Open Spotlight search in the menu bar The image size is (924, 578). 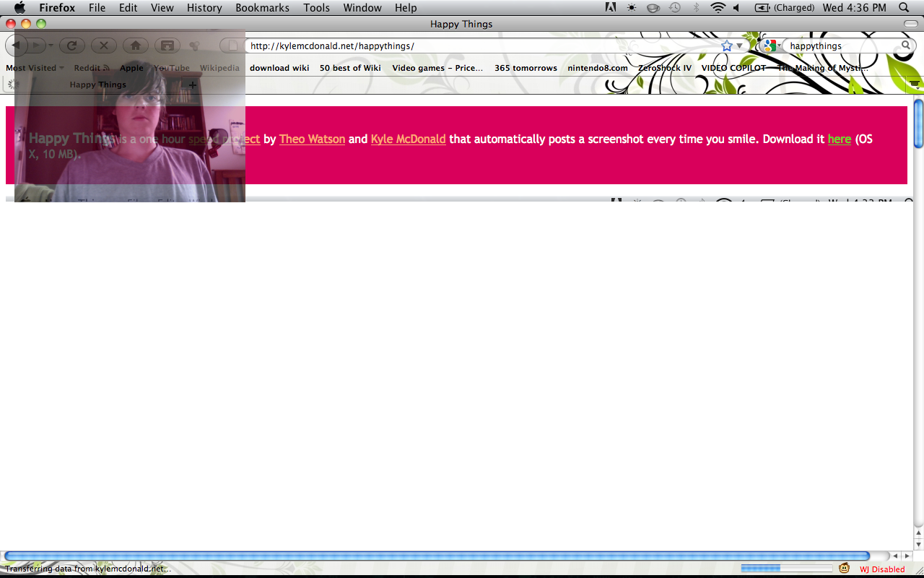tap(905, 8)
